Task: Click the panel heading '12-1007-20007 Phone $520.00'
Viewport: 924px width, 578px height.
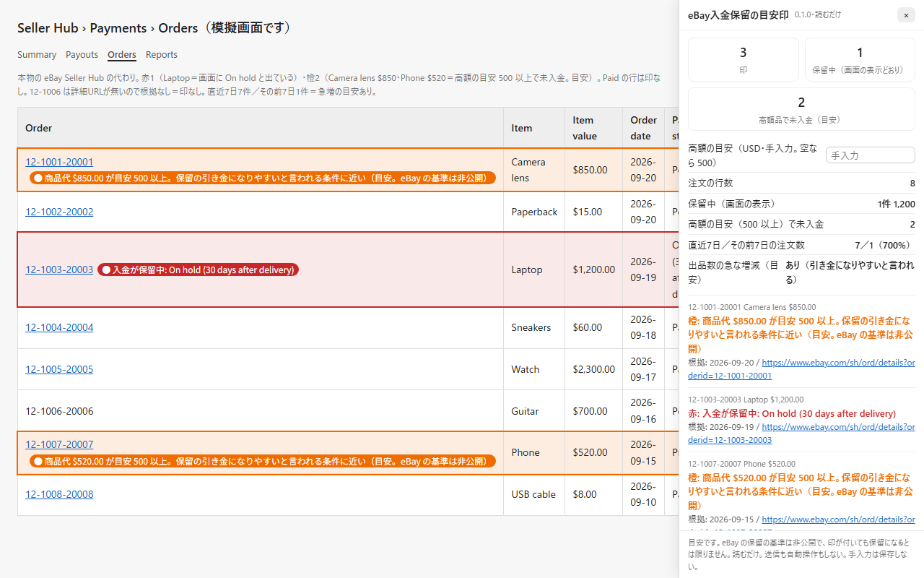Action: click(x=741, y=464)
